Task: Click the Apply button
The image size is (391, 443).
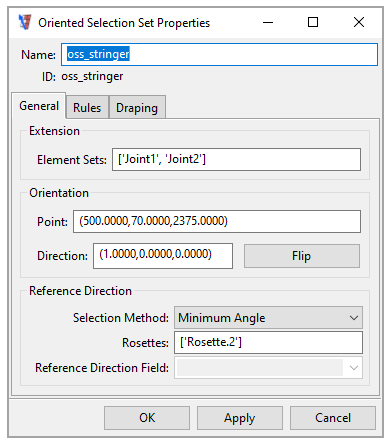Action: pos(240,418)
